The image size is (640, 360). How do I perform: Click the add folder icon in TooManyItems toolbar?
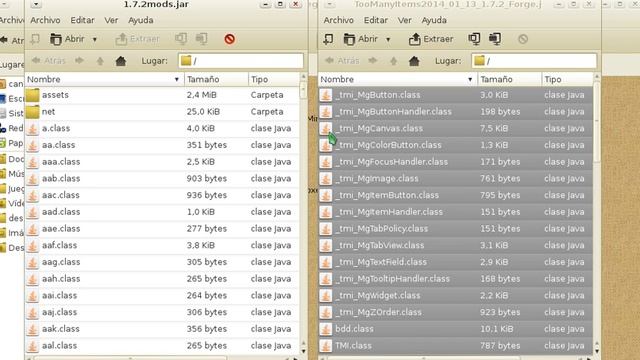[495, 39]
